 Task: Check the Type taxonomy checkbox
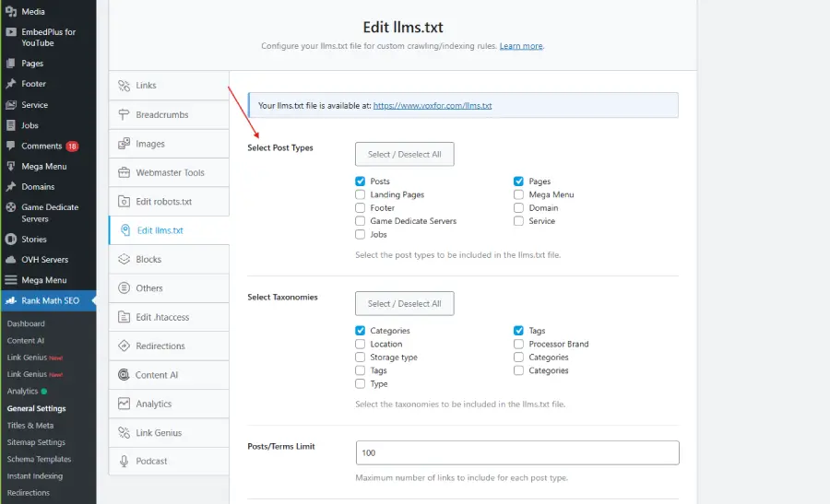point(361,384)
